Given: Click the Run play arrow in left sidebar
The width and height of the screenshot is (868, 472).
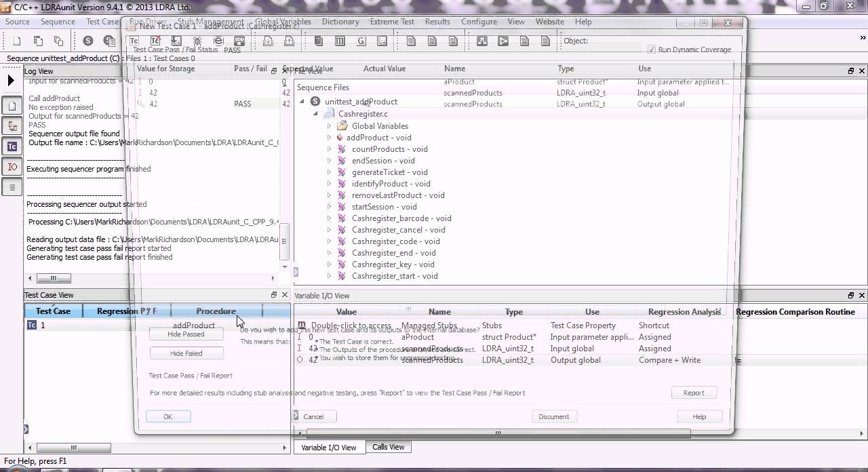Looking at the screenshot, I should [11, 81].
